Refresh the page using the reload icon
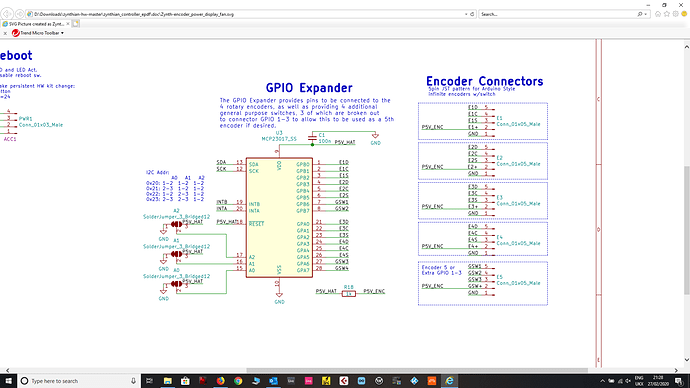 tap(472, 14)
